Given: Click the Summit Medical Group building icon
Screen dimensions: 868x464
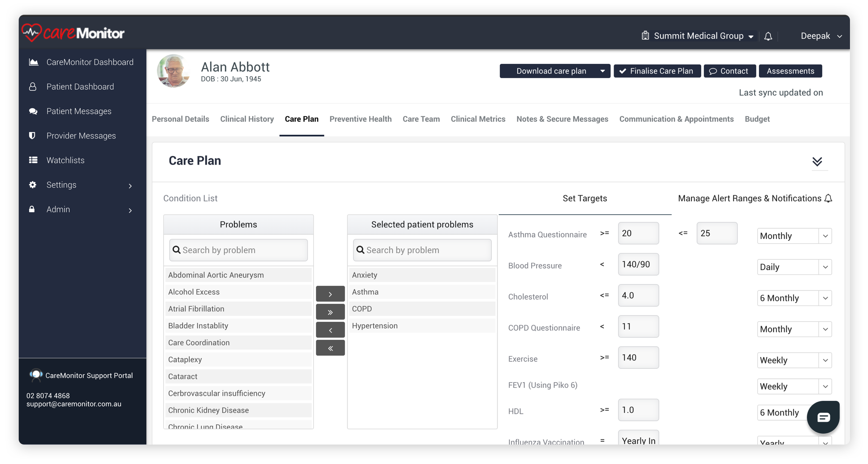Looking at the screenshot, I should pyautogui.click(x=645, y=35).
